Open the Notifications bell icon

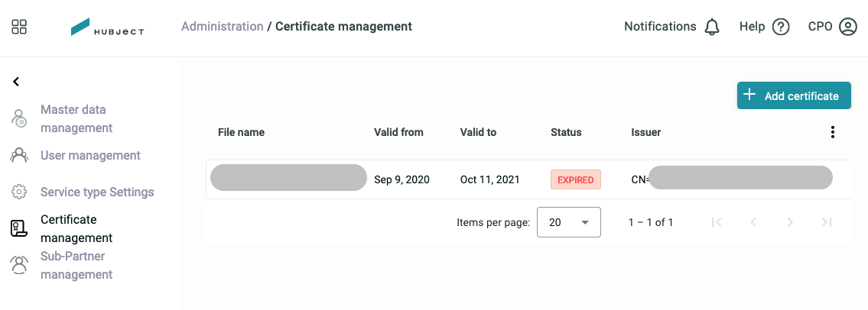tap(712, 27)
